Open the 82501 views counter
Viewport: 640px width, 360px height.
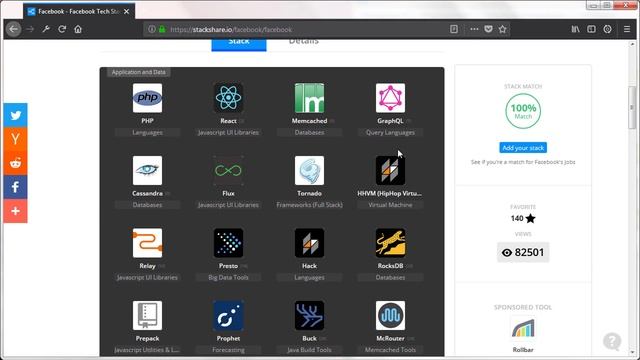523,252
